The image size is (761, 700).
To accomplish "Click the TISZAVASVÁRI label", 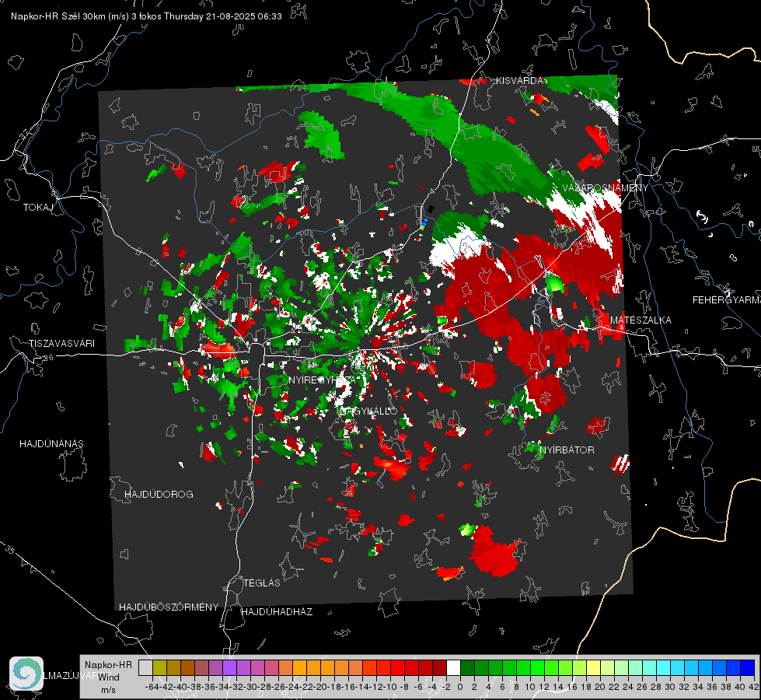I will [x=61, y=344].
